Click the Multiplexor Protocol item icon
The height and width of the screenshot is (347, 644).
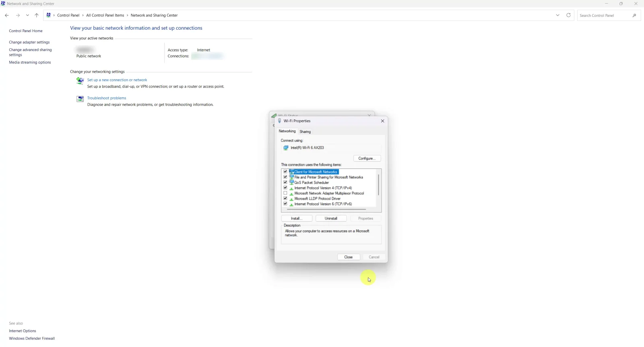pos(291,193)
